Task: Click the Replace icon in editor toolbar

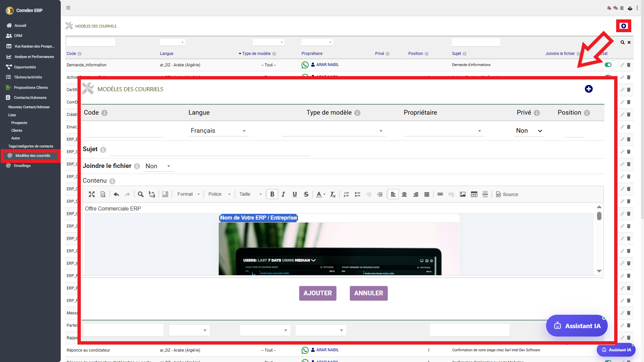Action: 152,194
